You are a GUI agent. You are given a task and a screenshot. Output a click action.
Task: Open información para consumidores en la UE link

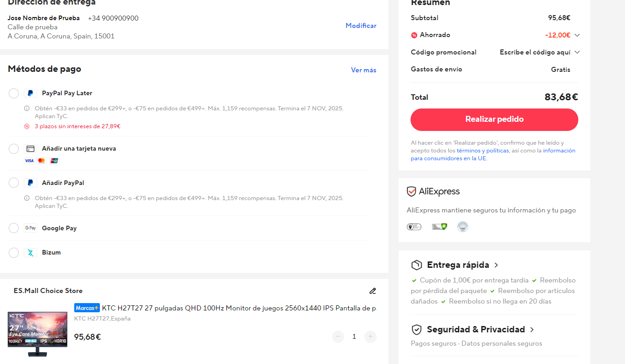(493, 154)
